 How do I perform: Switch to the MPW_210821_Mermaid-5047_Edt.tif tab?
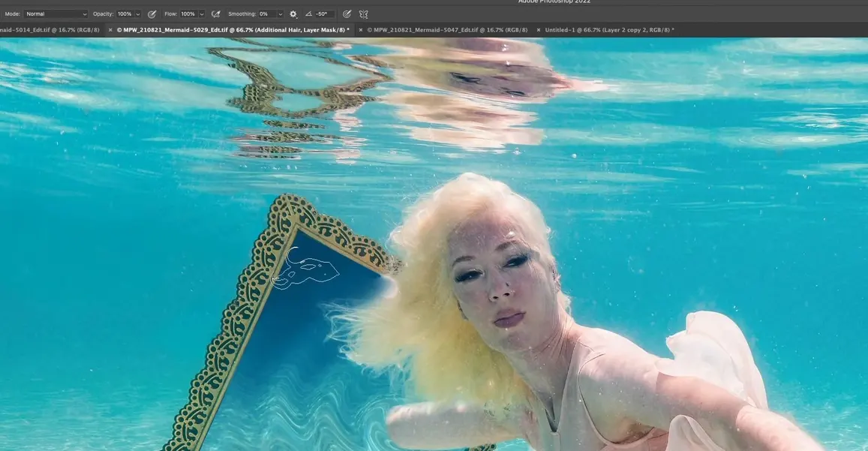pyautogui.click(x=446, y=30)
